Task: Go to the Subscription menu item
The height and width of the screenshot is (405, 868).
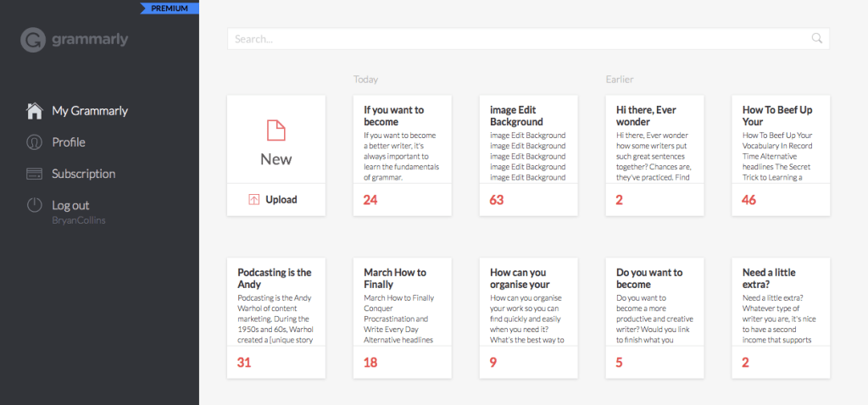Action: (83, 174)
